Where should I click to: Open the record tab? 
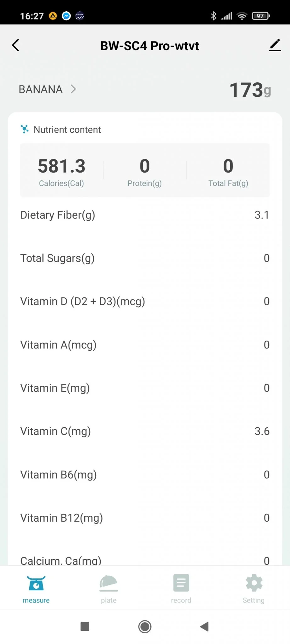click(181, 589)
